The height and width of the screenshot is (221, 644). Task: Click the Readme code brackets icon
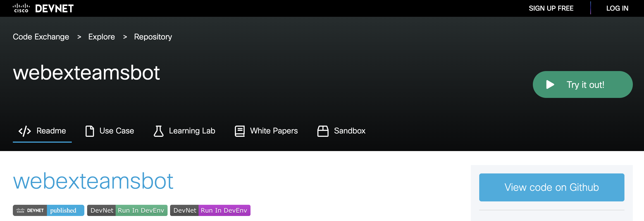click(x=25, y=131)
